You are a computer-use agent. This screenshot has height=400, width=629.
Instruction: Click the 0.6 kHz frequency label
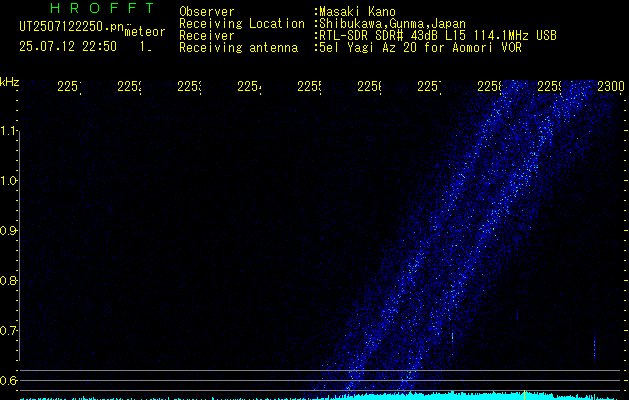pos(9,380)
